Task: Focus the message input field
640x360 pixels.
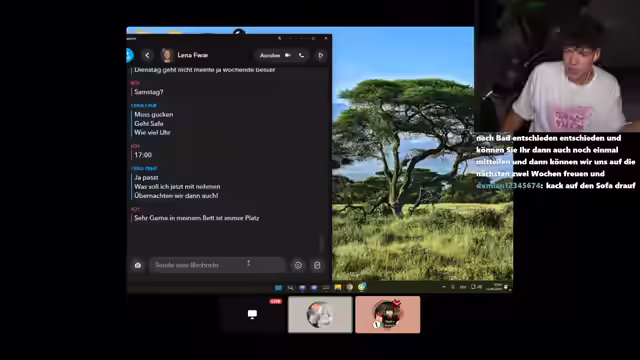Action: (218, 265)
